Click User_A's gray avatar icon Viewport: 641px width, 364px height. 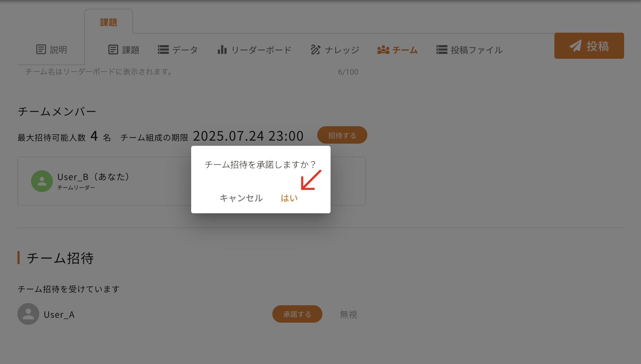point(28,314)
